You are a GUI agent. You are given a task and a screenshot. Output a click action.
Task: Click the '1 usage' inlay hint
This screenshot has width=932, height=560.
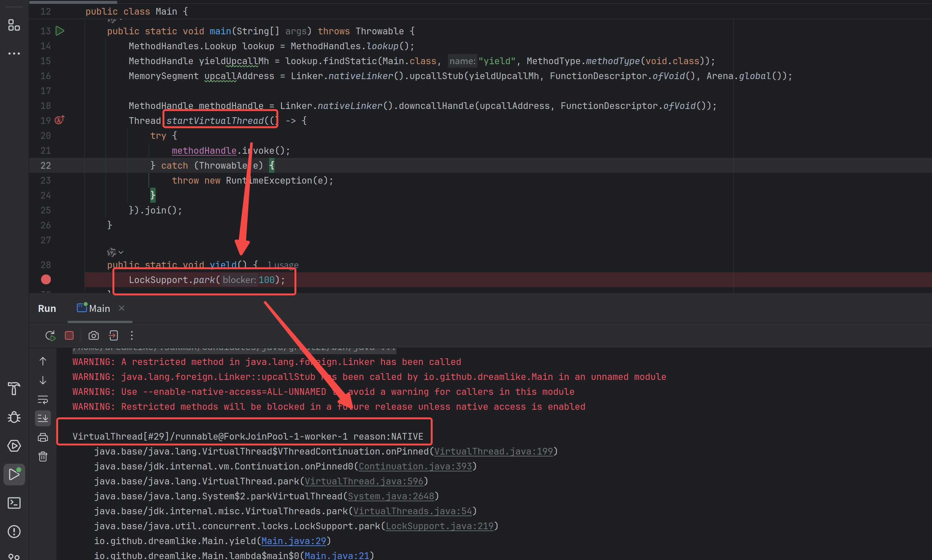(x=283, y=265)
